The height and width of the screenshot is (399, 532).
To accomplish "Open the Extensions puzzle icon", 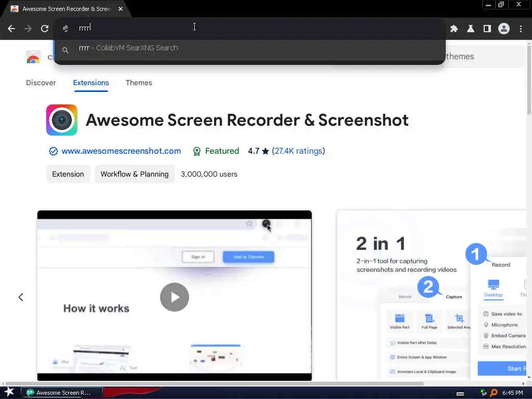I will [454, 29].
